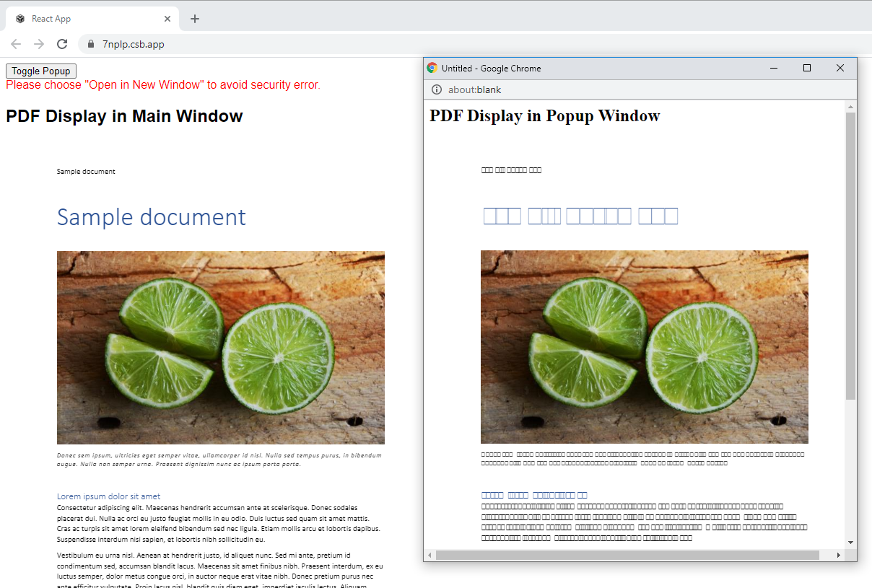
Task: Click the down arrow on popup vertical scrollbar
Action: (850, 543)
